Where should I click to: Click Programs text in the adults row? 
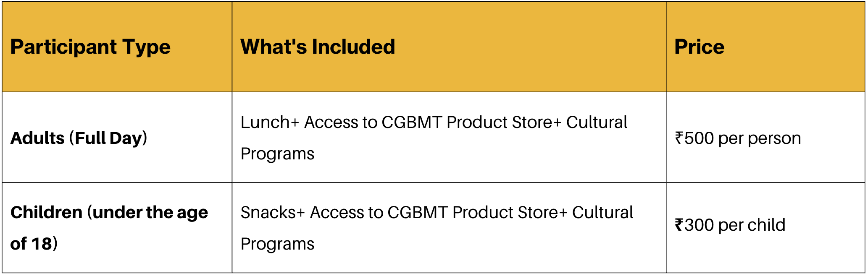(x=277, y=154)
